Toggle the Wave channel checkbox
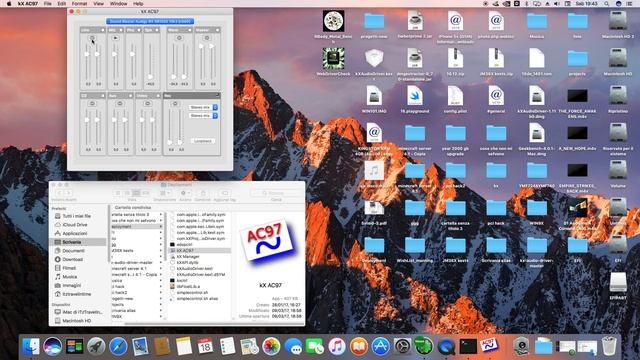The height and width of the screenshot is (360, 640). (x=190, y=30)
